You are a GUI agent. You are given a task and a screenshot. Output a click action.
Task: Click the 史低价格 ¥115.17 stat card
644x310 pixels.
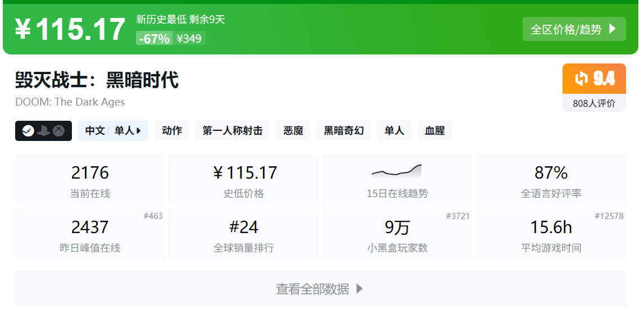[243, 181]
